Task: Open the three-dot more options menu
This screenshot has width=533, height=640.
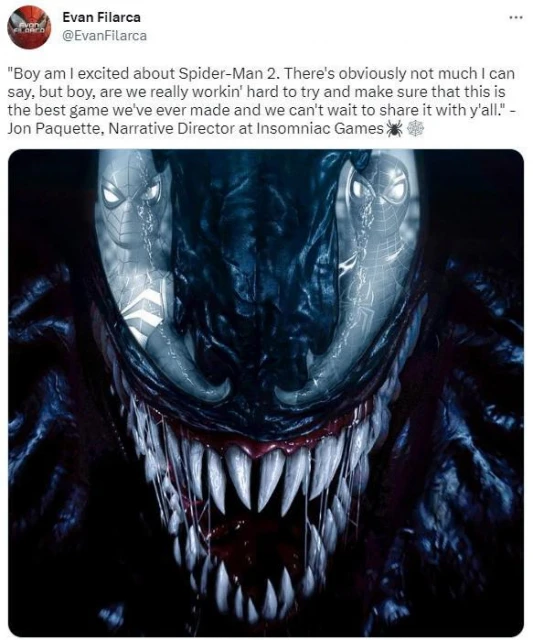Action: click(x=516, y=18)
